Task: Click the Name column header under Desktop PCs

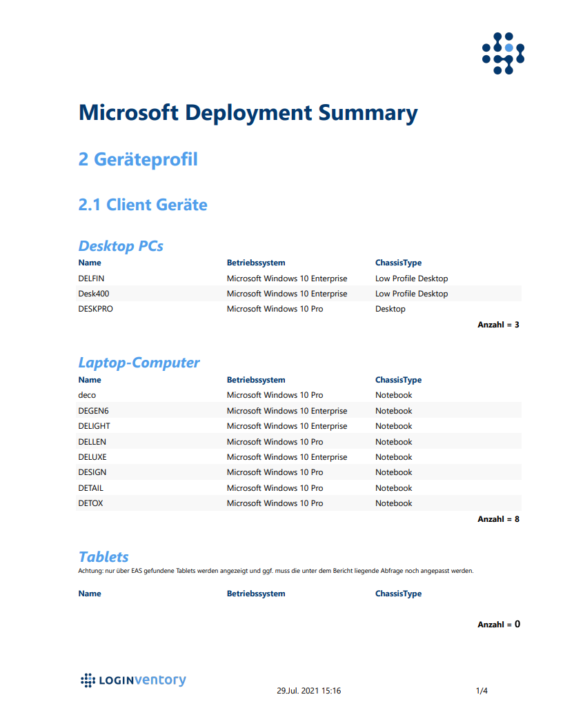Action: (90, 263)
